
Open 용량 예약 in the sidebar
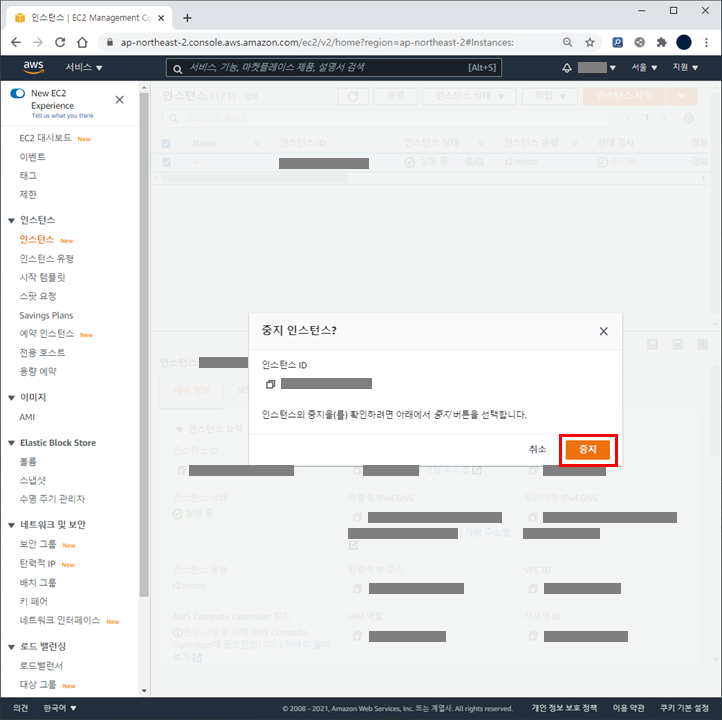[x=38, y=372]
